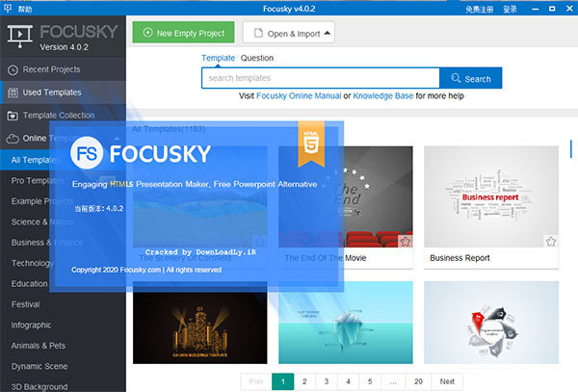Viewport: 578px width, 392px height.
Task: Go to page 20 of templates
Action: click(x=418, y=381)
